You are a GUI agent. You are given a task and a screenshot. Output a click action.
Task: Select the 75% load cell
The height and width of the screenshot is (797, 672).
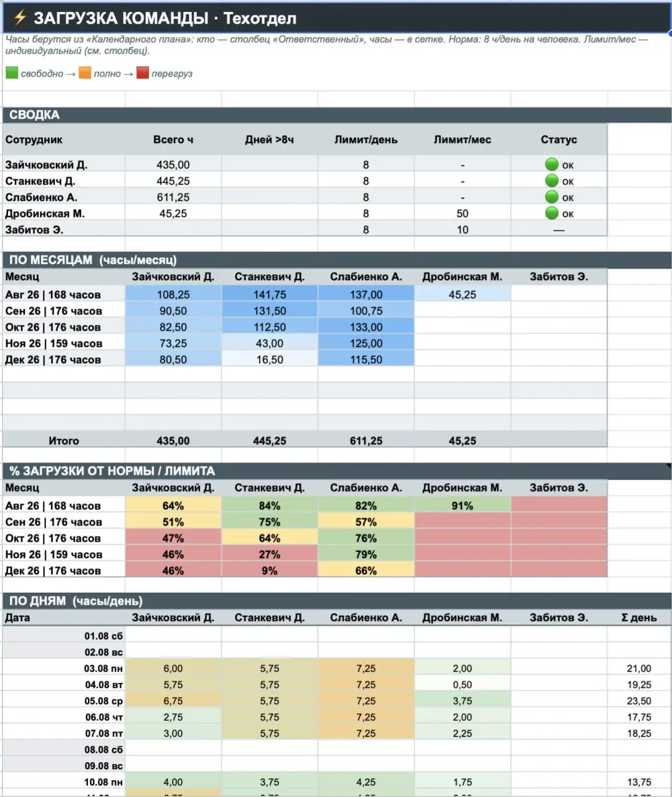pos(270,521)
